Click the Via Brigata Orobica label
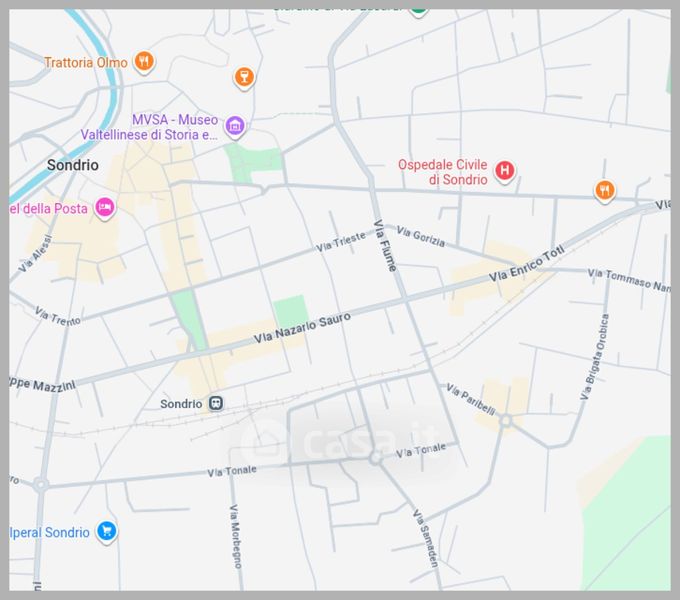This screenshot has width=680, height=600. 595,358
